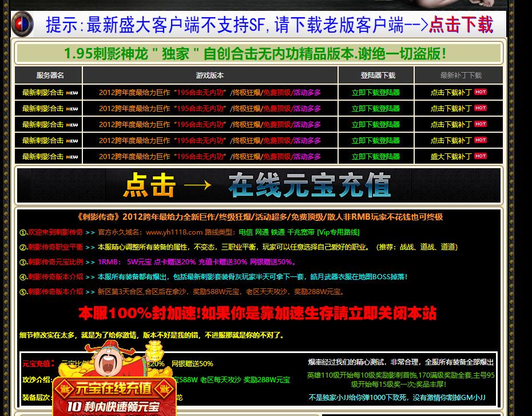This screenshot has height=416, width=532.
Task: Open "最新刺影合击" in the first server row
Action: pyautogui.click(x=43, y=92)
